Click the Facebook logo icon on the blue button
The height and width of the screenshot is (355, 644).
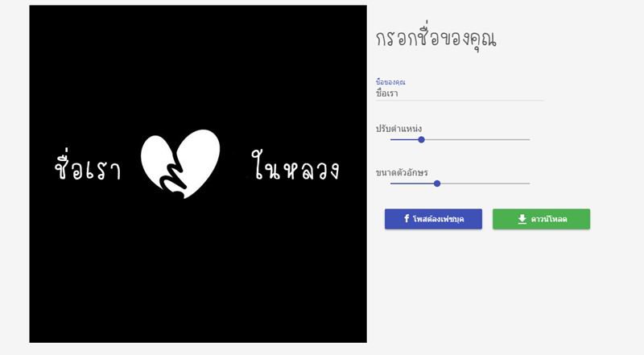pos(407,219)
